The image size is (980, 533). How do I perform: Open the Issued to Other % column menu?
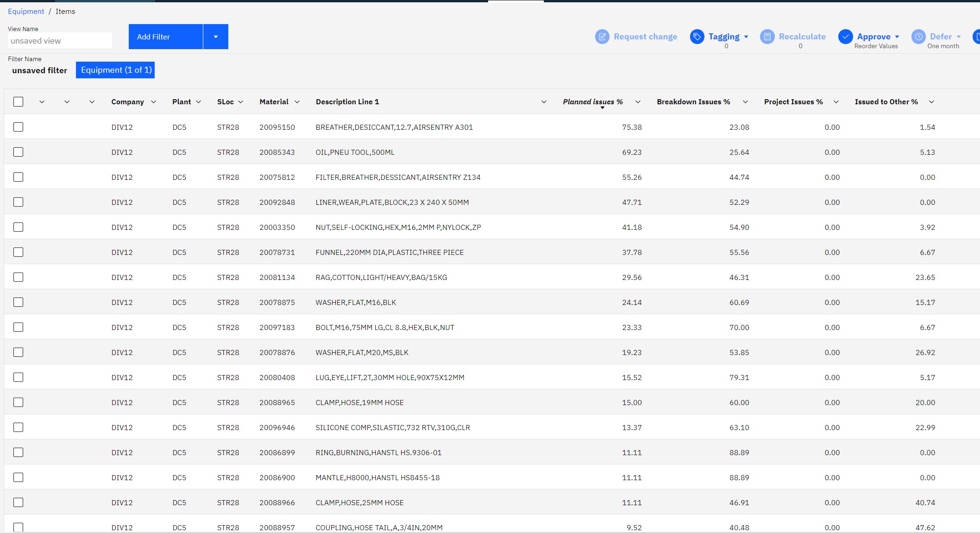coord(932,102)
